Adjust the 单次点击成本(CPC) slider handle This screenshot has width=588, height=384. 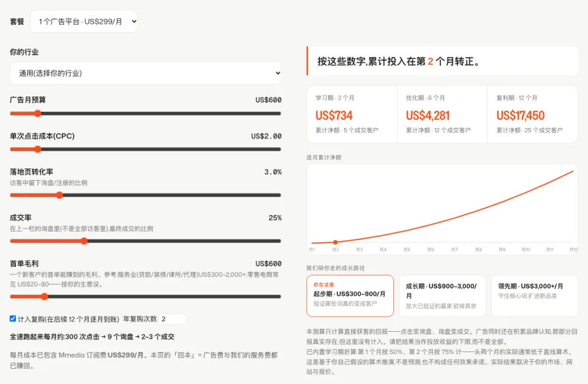(37, 149)
